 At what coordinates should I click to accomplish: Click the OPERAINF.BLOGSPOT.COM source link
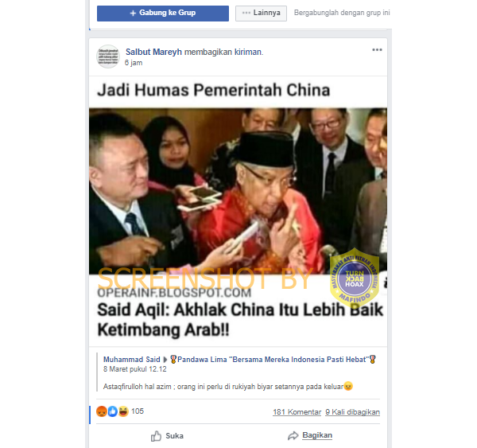coord(174,293)
